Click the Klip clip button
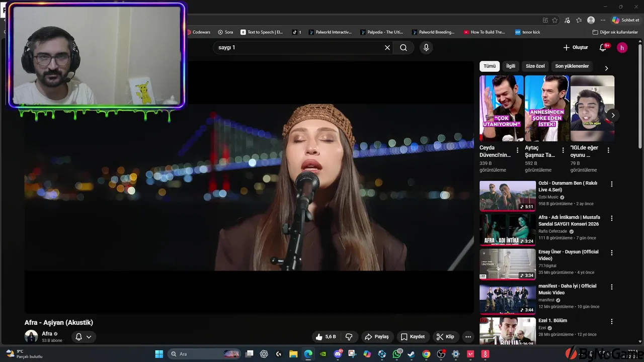This screenshot has height=362, width=644. tap(445, 337)
